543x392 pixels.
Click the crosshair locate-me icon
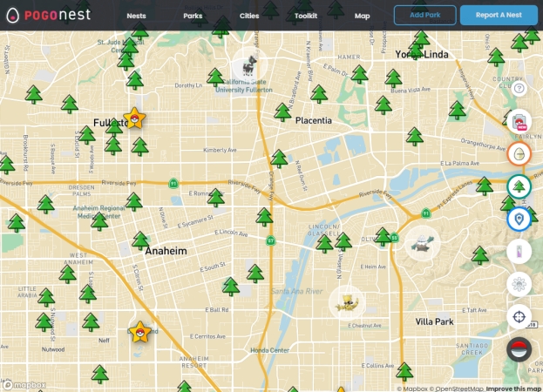point(519,316)
